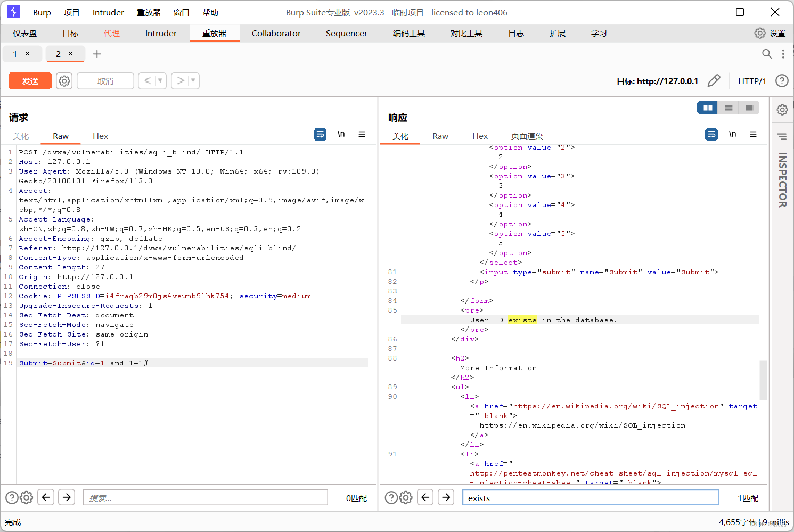Show response Raw view
The image size is (794, 532).
(440, 136)
